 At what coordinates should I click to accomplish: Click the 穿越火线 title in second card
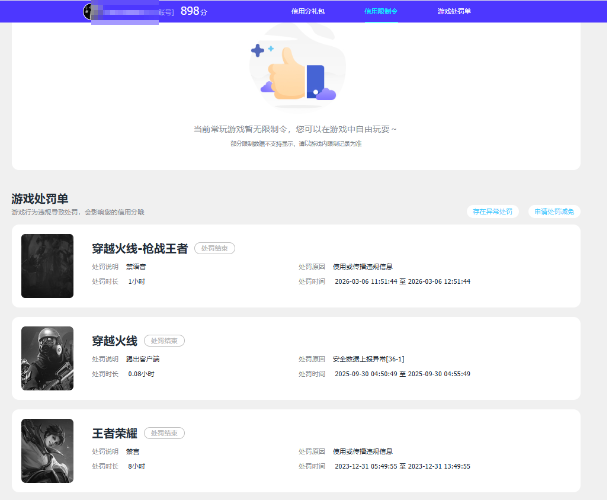(115, 341)
